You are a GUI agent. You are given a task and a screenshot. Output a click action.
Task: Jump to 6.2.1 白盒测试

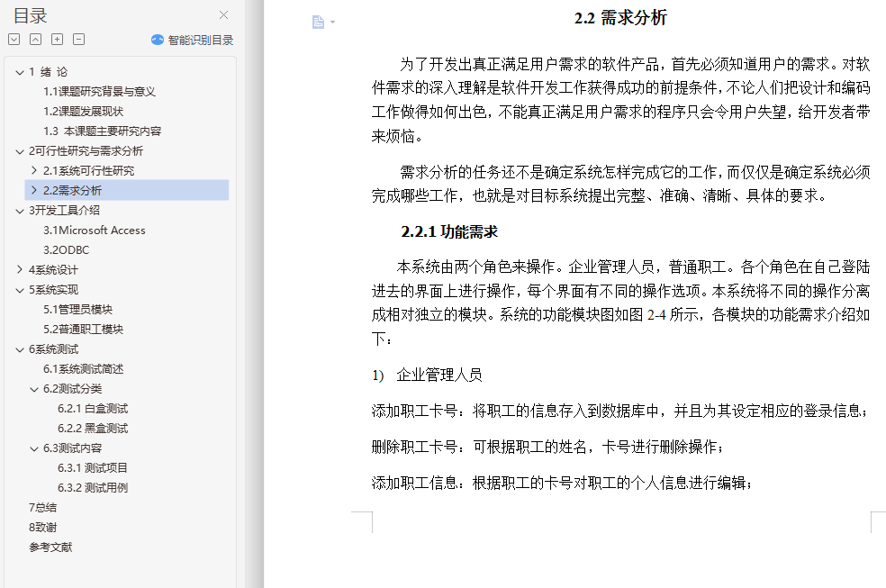pyautogui.click(x=93, y=409)
